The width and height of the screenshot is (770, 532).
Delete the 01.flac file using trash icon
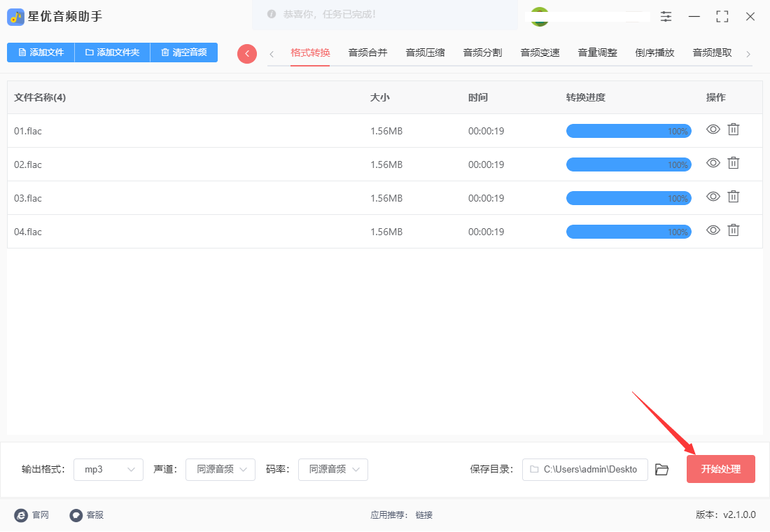tap(733, 129)
